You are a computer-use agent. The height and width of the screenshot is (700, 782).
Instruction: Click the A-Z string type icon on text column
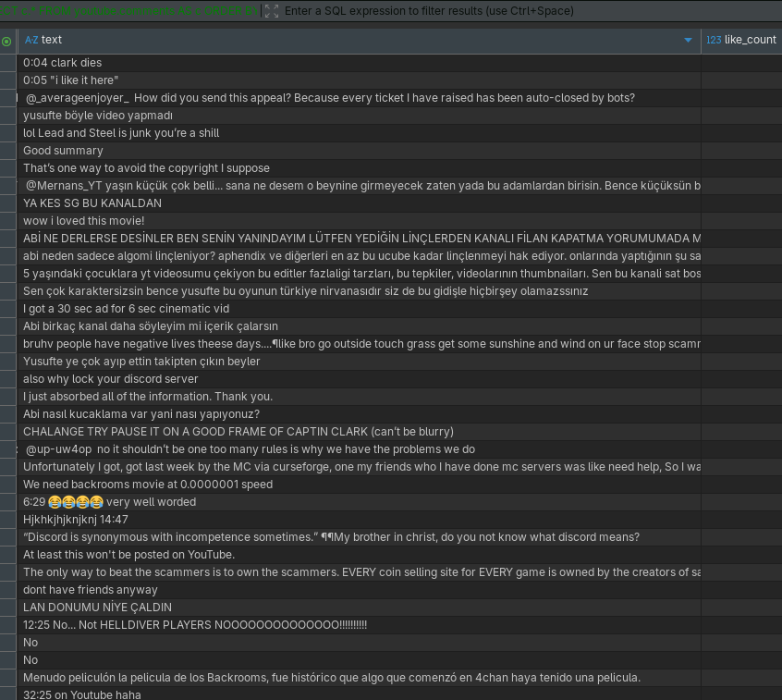coord(31,40)
